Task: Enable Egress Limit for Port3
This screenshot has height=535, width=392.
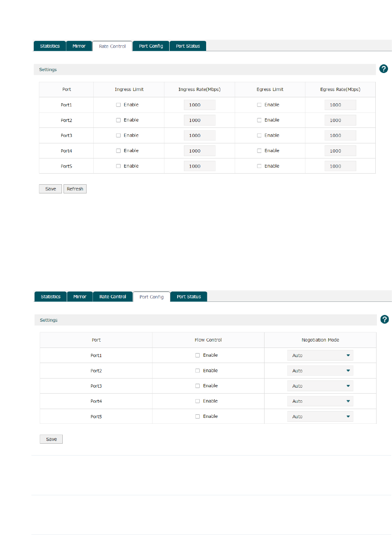Action: point(259,135)
